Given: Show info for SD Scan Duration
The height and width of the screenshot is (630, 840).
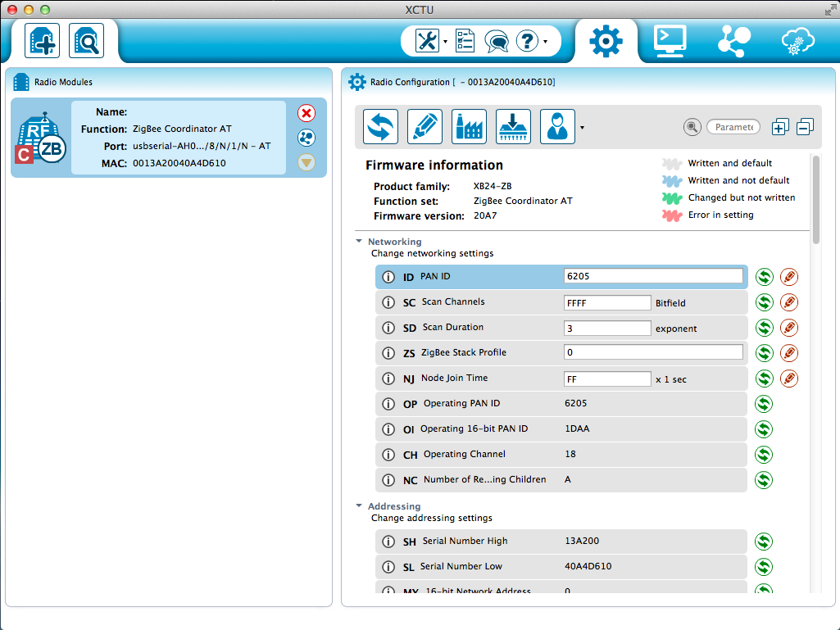Looking at the screenshot, I should [388, 328].
